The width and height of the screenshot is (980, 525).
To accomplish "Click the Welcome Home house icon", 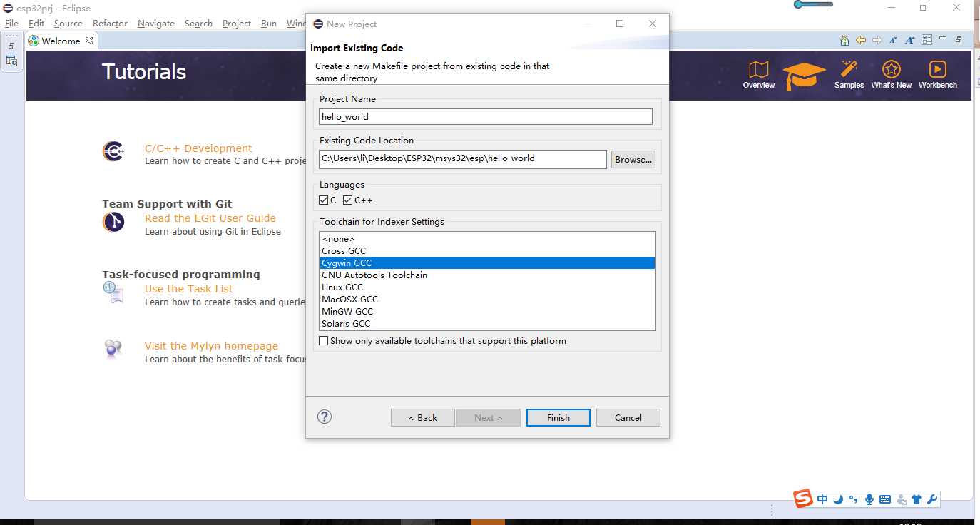I will coord(844,40).
